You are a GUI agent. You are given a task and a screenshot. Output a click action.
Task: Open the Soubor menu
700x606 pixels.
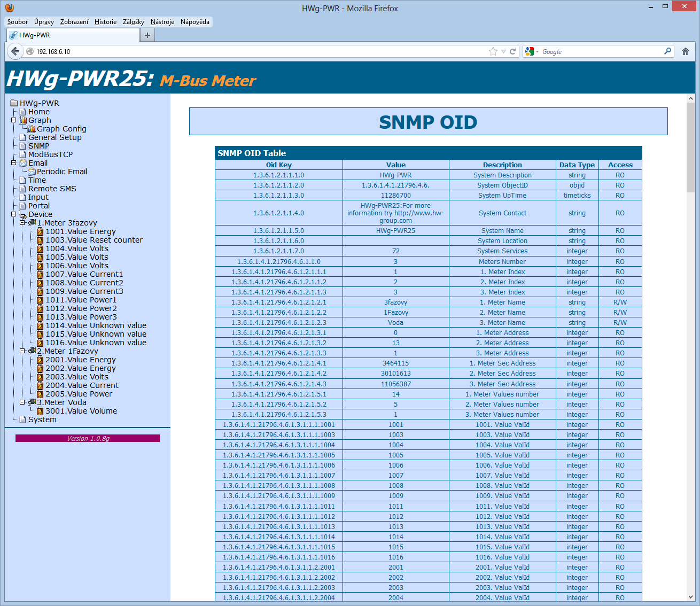18,22
